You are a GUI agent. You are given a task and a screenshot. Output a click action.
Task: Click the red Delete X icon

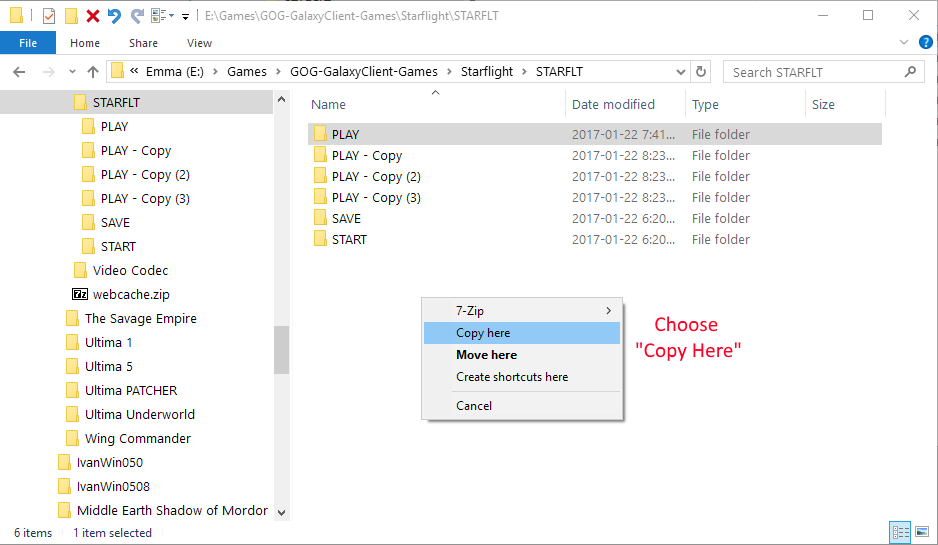click(x=93, y=16)
